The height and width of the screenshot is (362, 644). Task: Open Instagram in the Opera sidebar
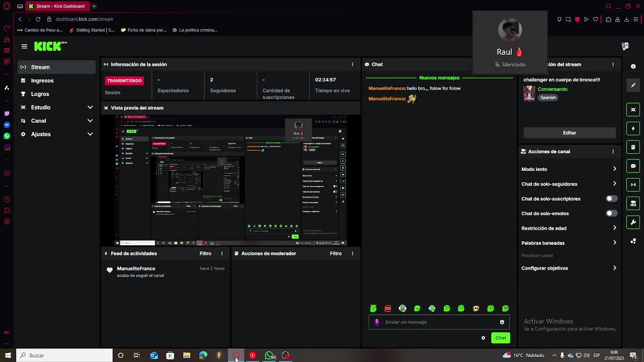7,147
